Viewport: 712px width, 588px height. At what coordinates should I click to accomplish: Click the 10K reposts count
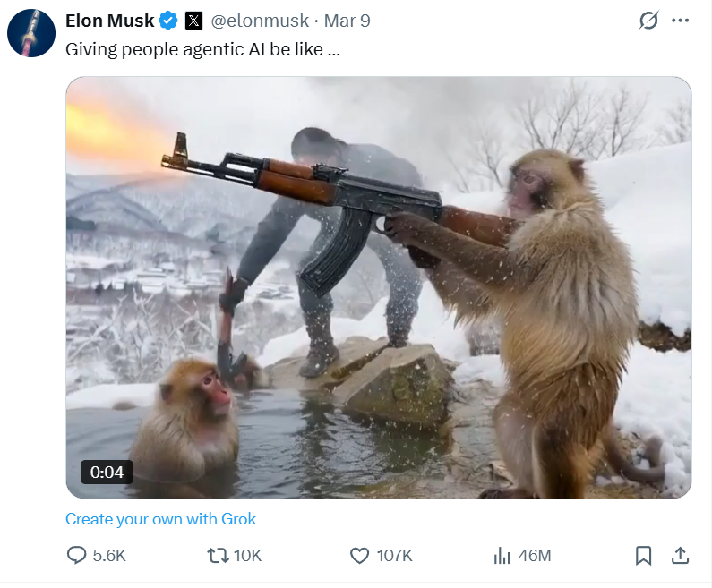click(247, 556)
